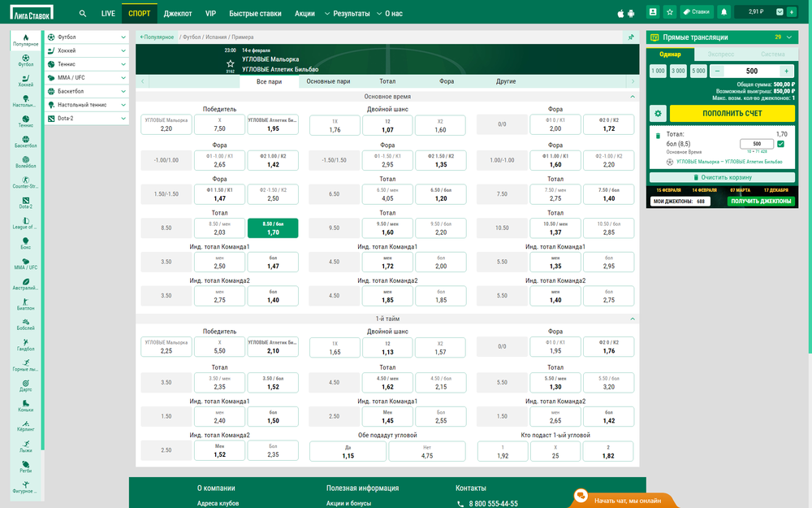Select Популярное in the sports sidebar
The width and height of the screenshot is (812, 508).
[x=25, y=39]
